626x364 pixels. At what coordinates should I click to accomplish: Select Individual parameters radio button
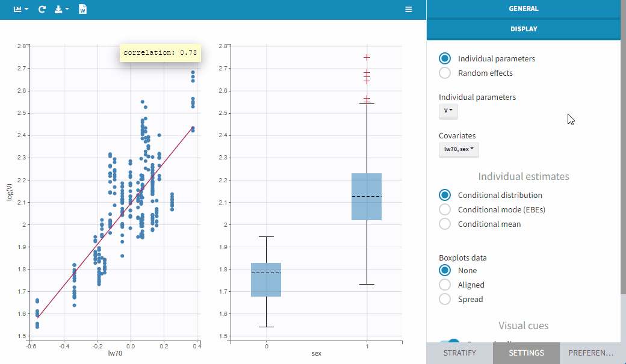(445, 58)
